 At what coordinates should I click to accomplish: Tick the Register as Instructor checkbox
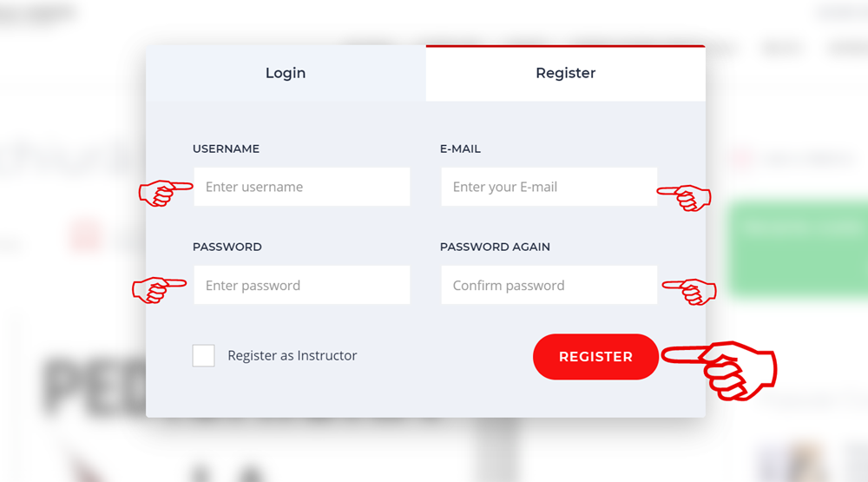click(203, 356)
